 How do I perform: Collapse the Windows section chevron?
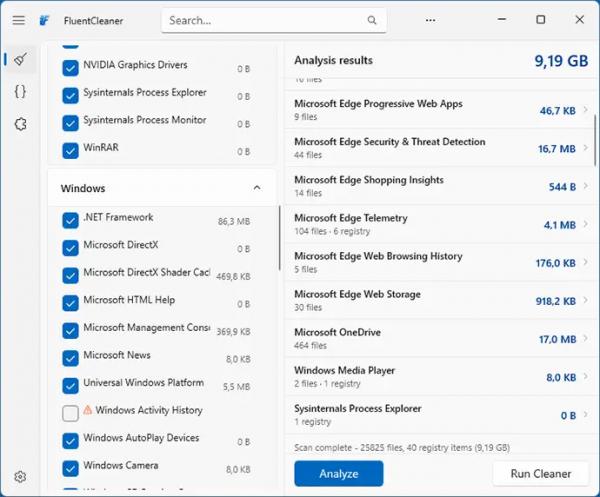(x=257, y=188)
